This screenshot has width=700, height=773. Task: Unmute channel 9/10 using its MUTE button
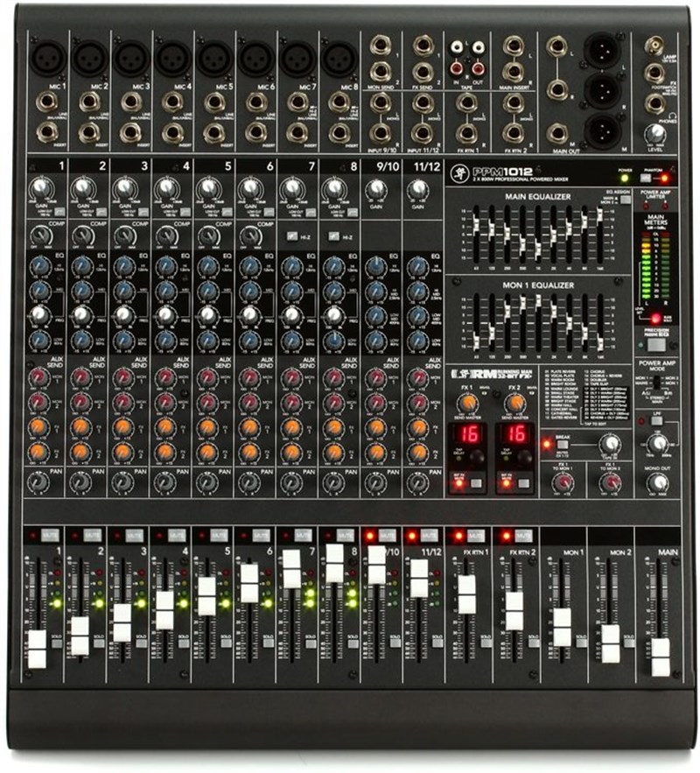(387, 535)
